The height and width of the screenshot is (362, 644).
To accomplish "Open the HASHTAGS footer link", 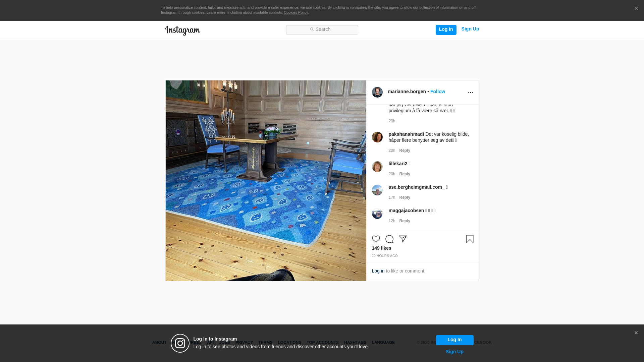I will [355, 343].
